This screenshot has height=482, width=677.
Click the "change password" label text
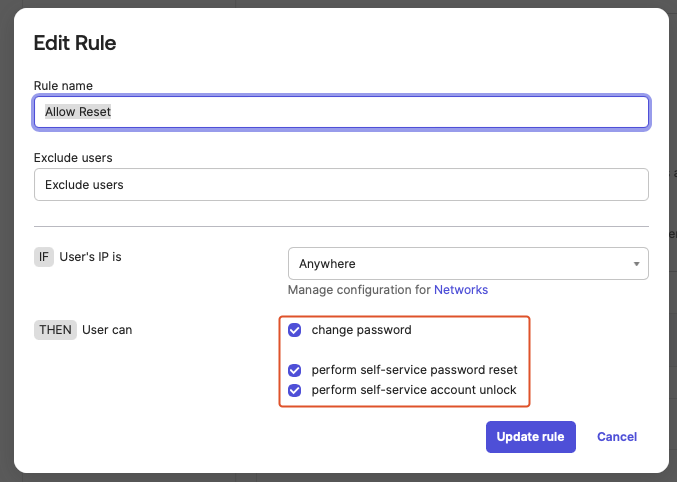361,330
